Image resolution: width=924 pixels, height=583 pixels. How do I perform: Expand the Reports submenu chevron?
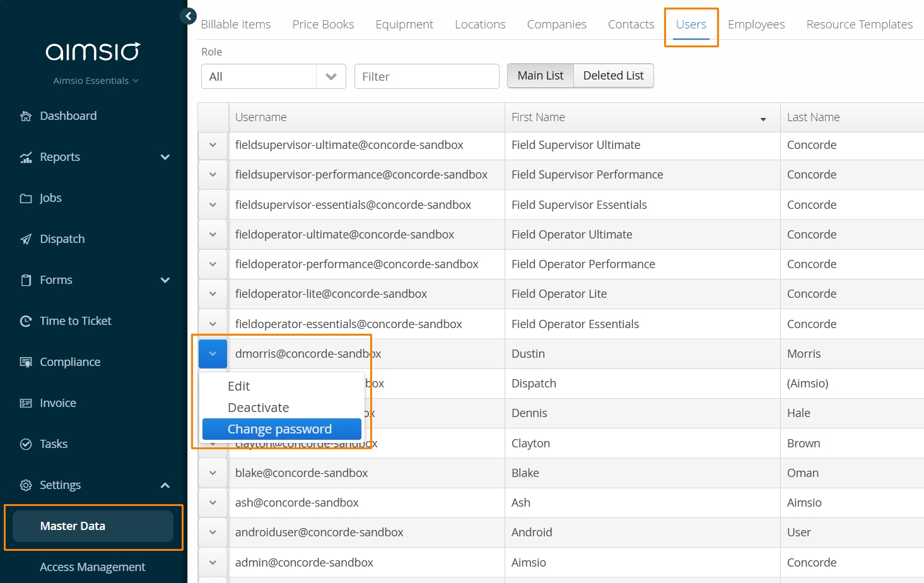[x=165, y=157]
